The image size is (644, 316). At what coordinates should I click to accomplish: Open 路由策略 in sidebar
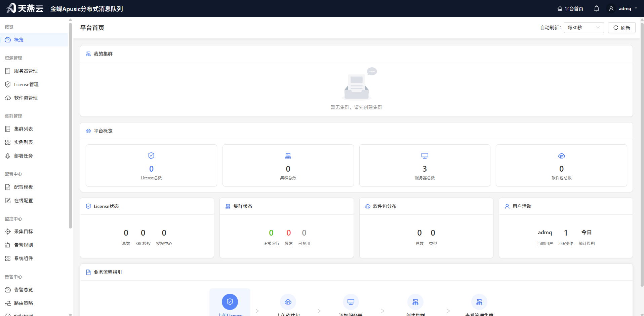coord(34,303)
